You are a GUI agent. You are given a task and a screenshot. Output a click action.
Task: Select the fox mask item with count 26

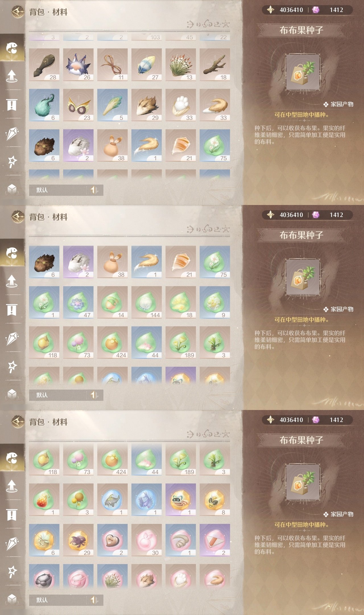click(78, 65)
